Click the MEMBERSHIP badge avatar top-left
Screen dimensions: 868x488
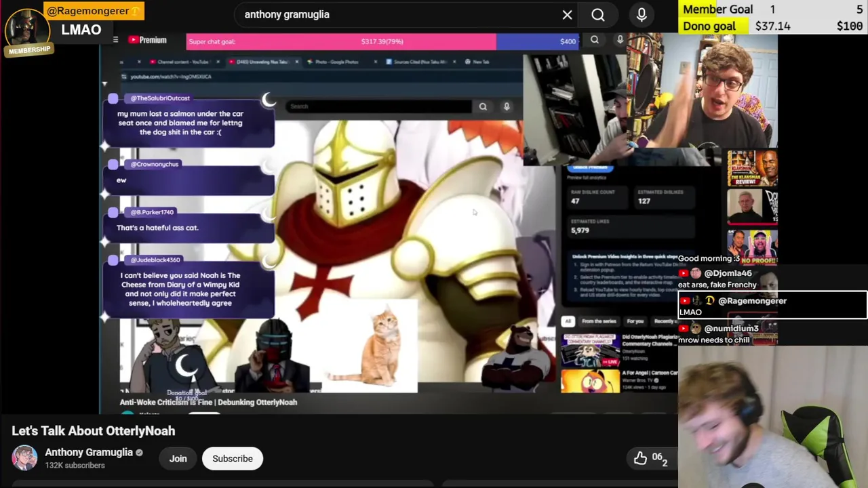pos(27,31)
